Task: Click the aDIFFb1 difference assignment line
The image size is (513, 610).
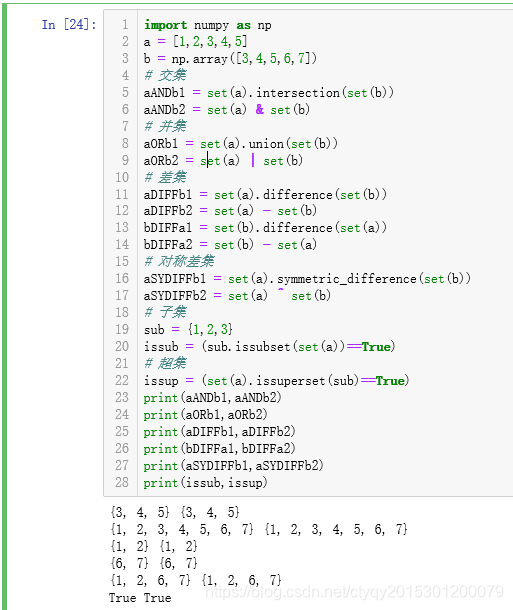Action: (265, 195)
